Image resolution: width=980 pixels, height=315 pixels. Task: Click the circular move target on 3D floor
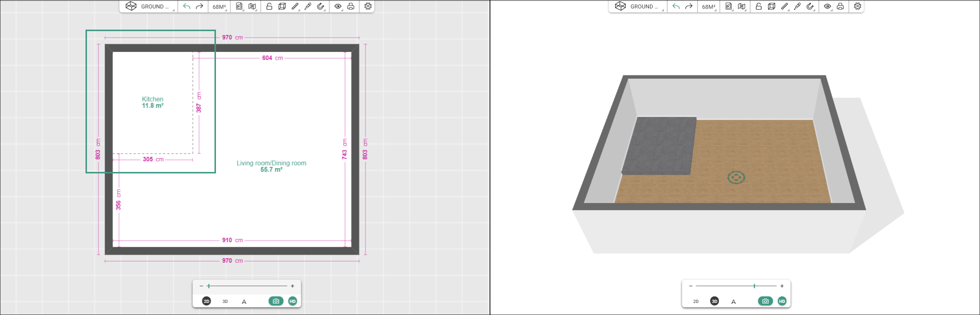tap(736, 177)
